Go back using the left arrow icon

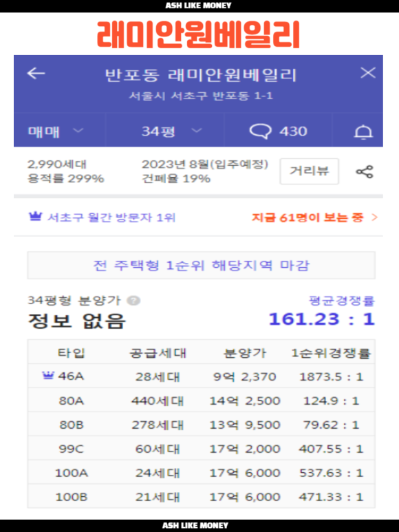[36, 73]
